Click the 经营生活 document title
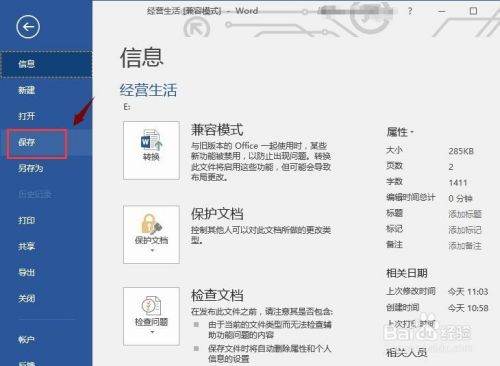This screenshot has width=500, height=366. pyautogui.click(x=148, y=90)
